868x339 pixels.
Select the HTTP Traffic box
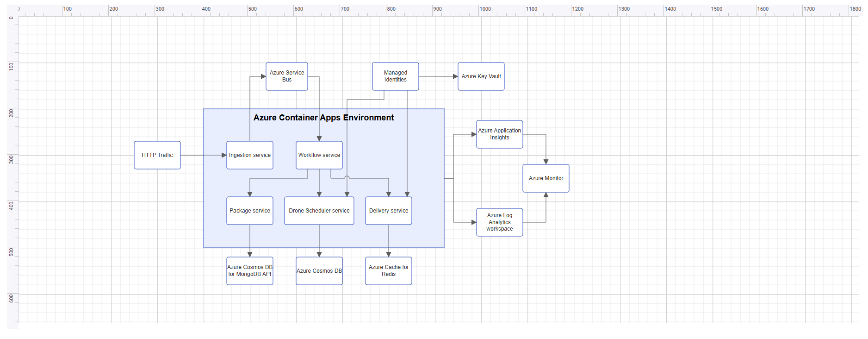pyautogui.click(x=157, y=155)
